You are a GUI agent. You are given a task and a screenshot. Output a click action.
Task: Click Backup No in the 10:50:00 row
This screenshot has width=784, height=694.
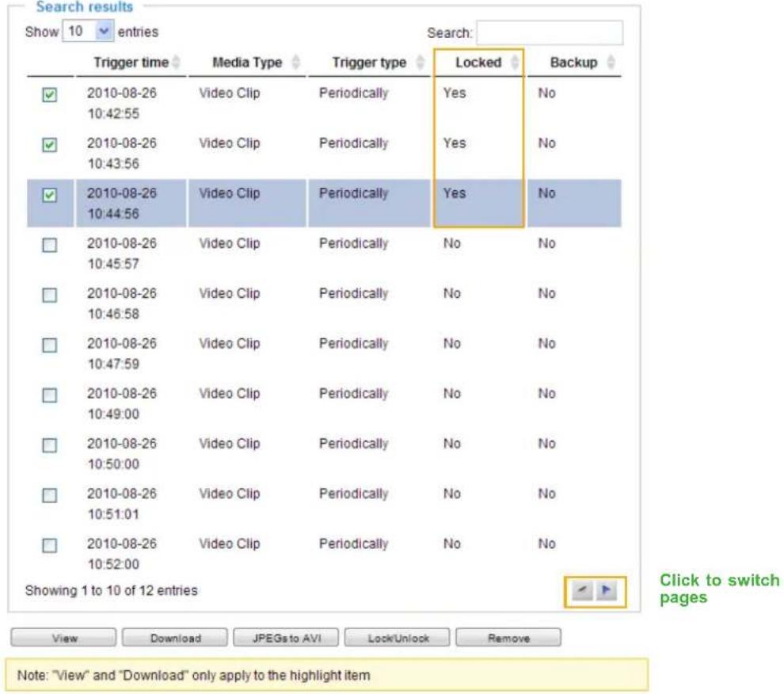547,444
